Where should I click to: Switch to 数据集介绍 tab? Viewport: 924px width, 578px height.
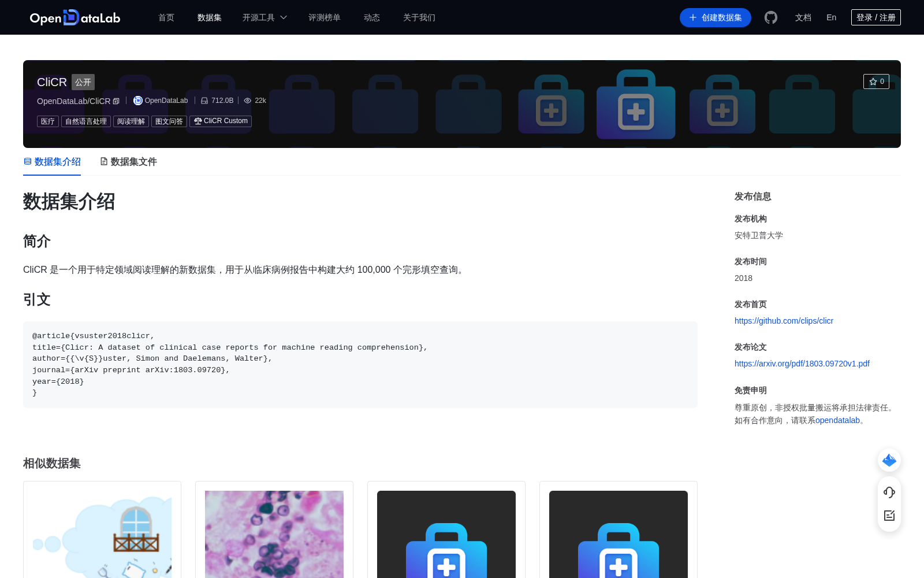[x=52, y=162]
